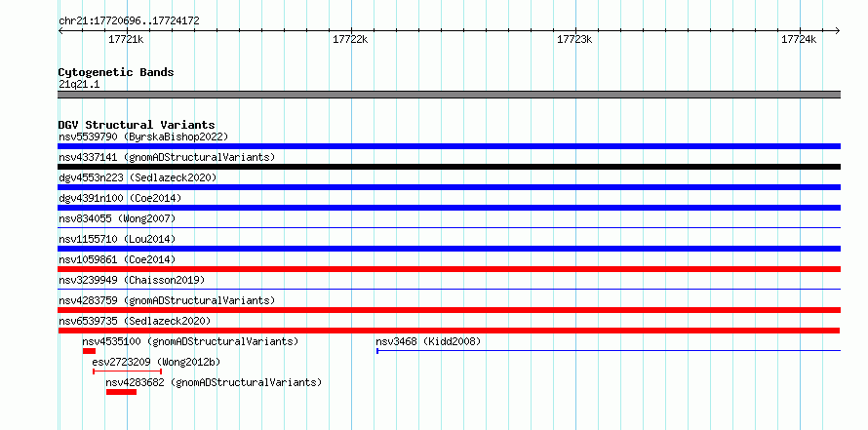Click the Cytogenetic Bands track title
Screen dimensions: 868x430
click(116, 72)
